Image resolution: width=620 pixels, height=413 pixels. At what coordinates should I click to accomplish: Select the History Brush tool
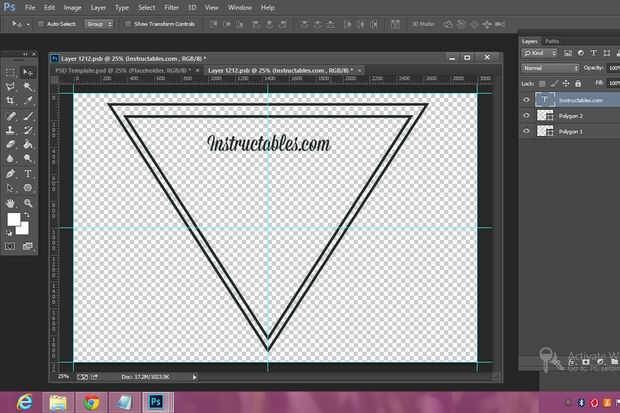click(28, 130)
